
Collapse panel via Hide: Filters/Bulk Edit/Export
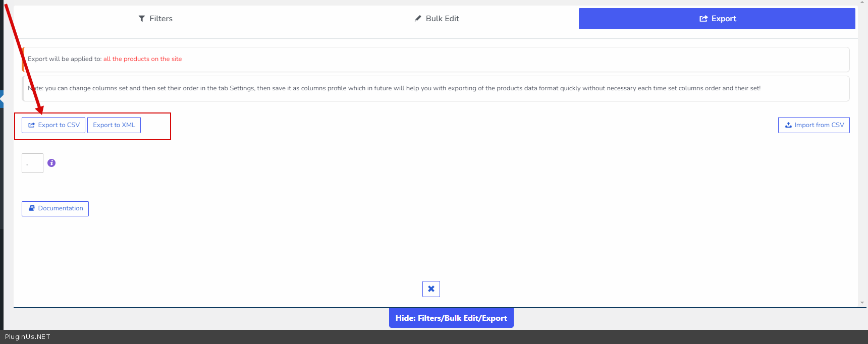pyautogui.click(x=451, y=318)
